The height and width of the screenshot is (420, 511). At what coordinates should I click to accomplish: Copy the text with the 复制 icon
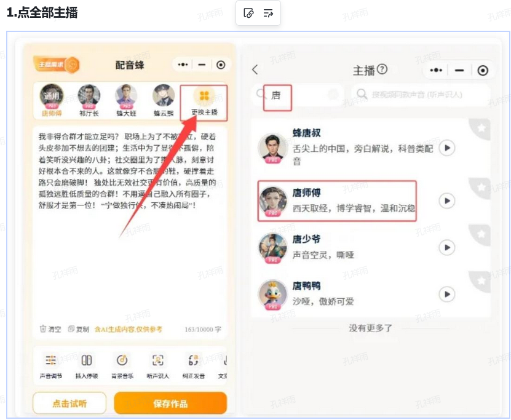point(71,329)
